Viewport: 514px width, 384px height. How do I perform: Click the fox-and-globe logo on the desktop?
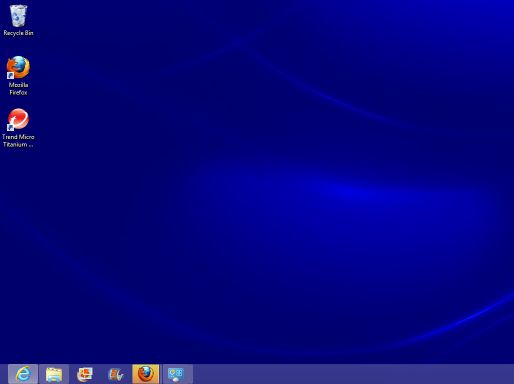18,67
